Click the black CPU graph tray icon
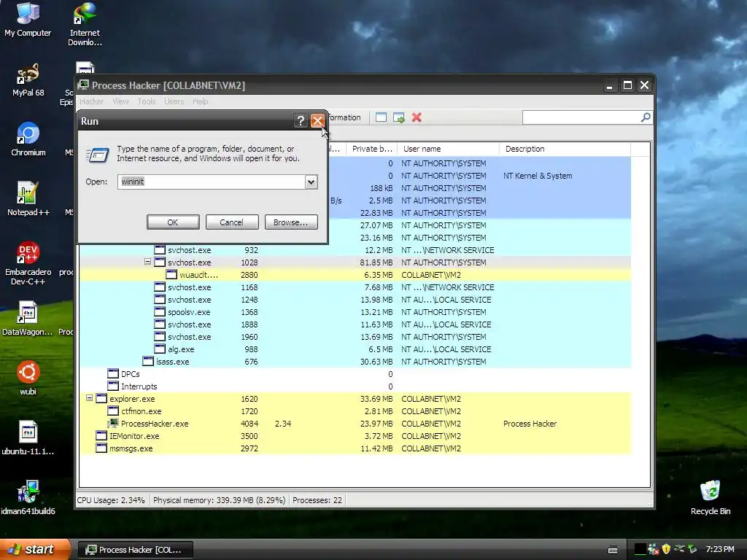 640,549
